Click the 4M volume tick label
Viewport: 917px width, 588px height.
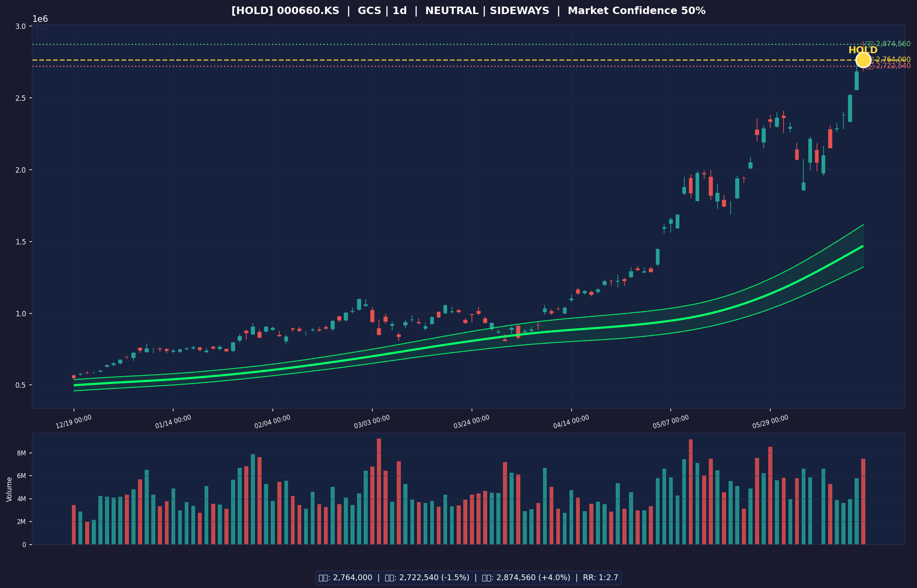(x=21, y=499)
